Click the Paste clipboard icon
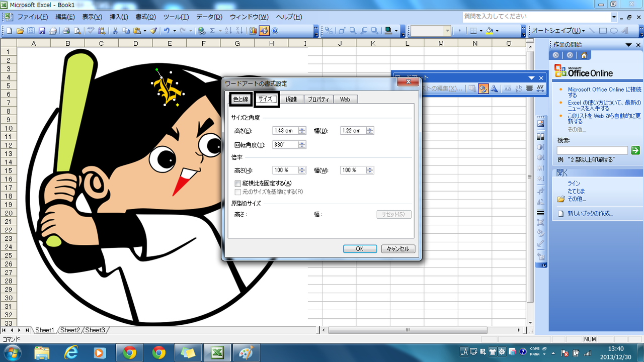The height and width of the screenshot is (362, 644). [137, 31]
